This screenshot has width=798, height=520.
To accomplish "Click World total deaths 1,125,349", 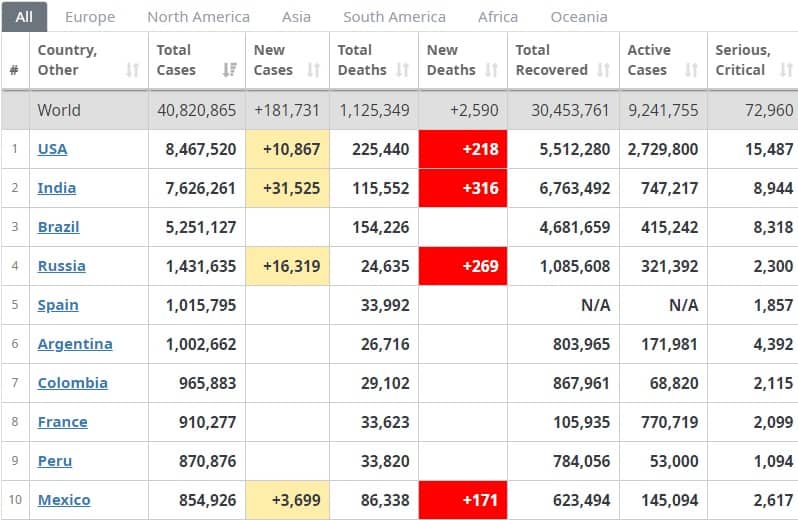I will coord(374,110).
